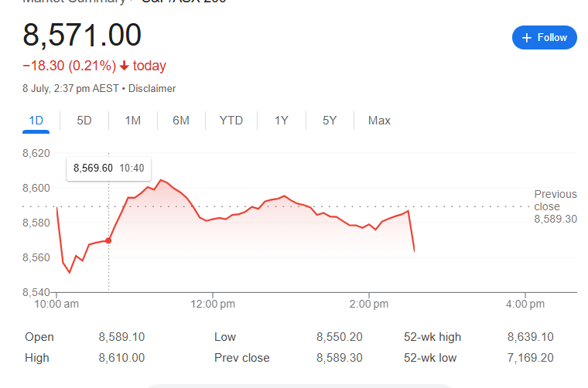Select the YTD time range tab

[231, 121]
